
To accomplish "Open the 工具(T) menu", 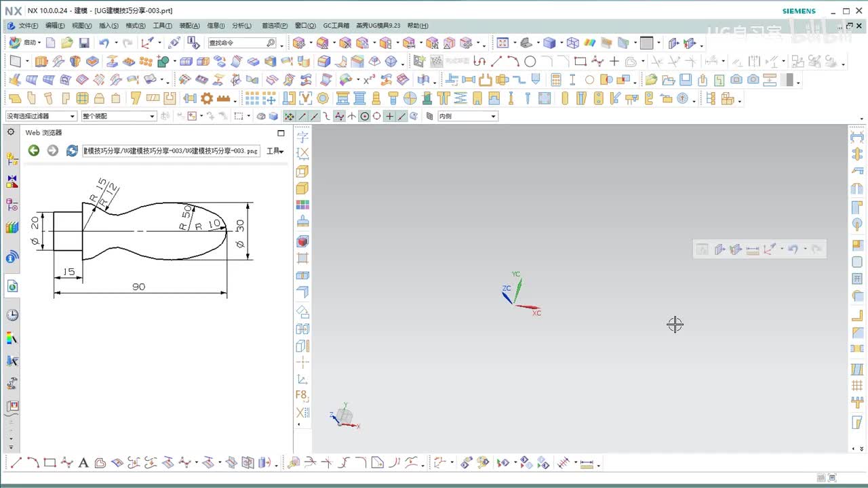I will point(163,26).
